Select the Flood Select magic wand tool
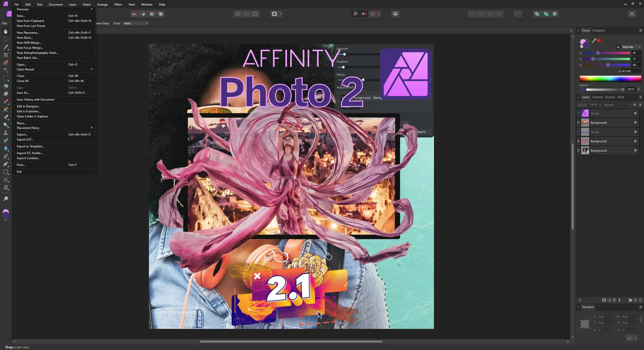Screen dimensions: 644x350 click(6, 70)
